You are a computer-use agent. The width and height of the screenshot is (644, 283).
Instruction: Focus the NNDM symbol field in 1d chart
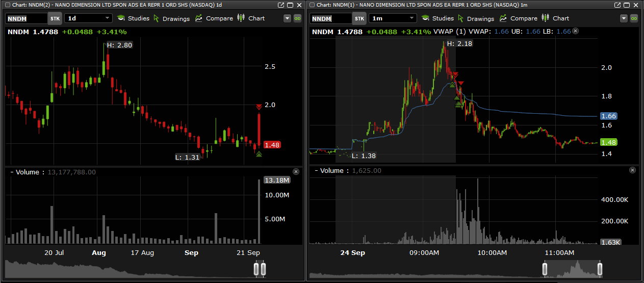click(27, 18)
